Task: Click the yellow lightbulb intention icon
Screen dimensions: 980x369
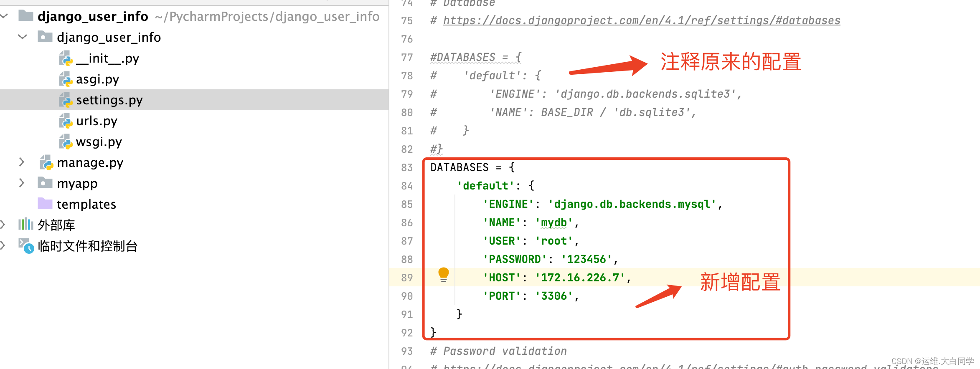Action: tap(444, 275)
